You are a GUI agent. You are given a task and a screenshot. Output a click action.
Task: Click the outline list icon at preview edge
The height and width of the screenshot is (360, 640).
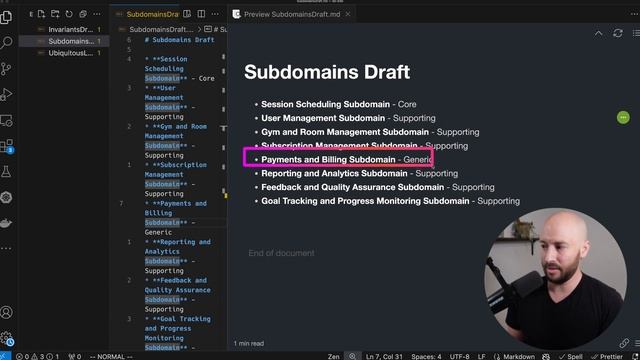tap(636, 33)
